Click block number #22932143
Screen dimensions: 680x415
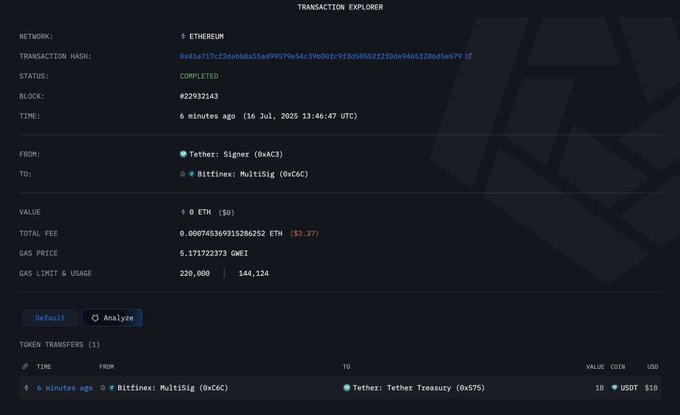point(199,96)
